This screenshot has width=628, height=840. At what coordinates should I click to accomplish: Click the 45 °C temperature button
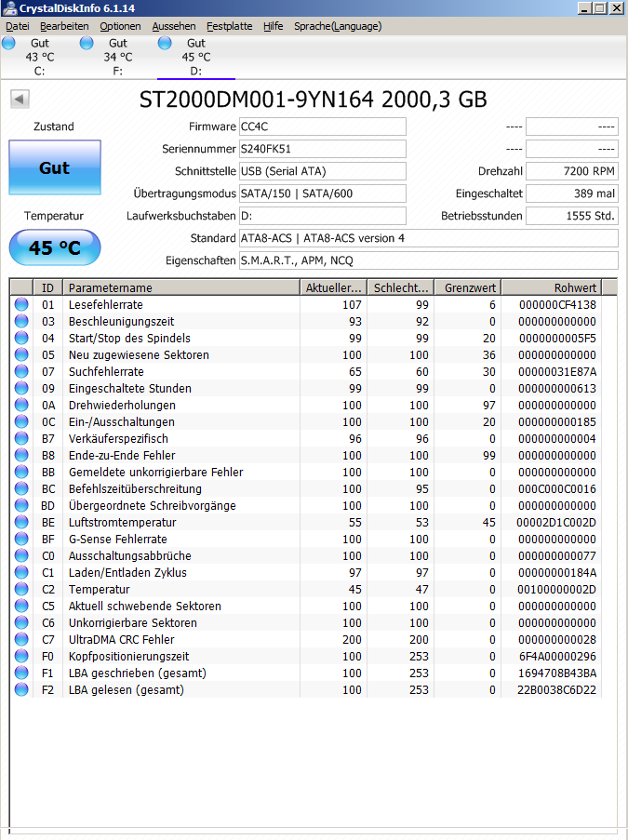click(55, 247)
